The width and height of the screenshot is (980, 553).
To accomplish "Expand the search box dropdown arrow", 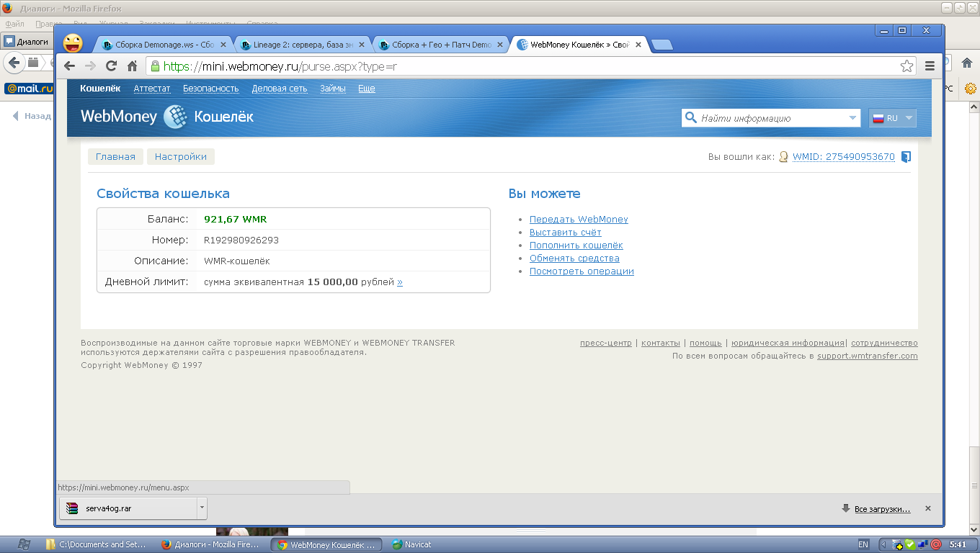I will [852, 118].
